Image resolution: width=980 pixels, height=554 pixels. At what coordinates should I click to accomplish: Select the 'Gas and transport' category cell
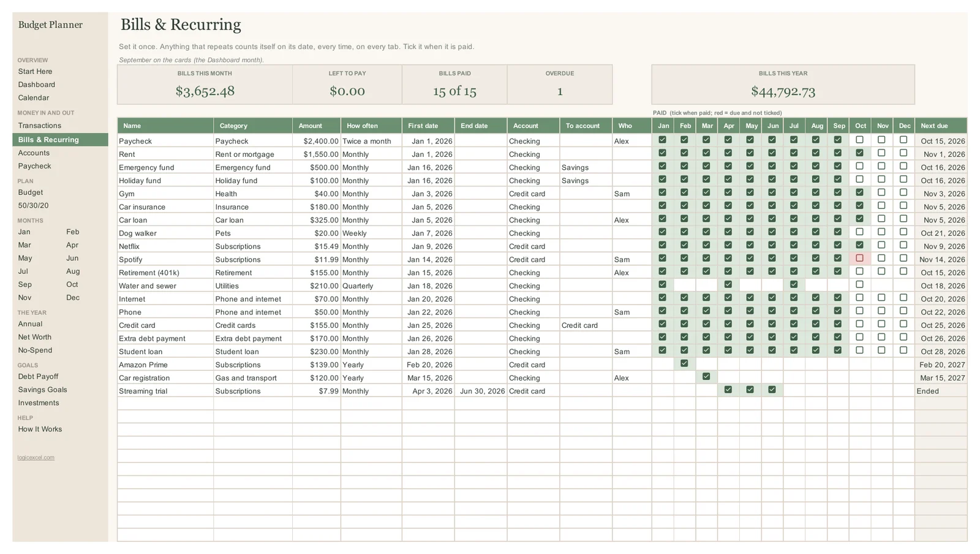pyautogui.click(x=253, y=378)
